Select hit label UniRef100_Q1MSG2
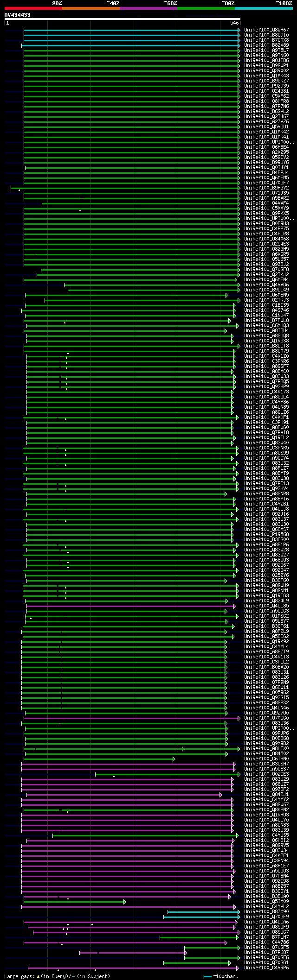 click(x=266, y=616)
